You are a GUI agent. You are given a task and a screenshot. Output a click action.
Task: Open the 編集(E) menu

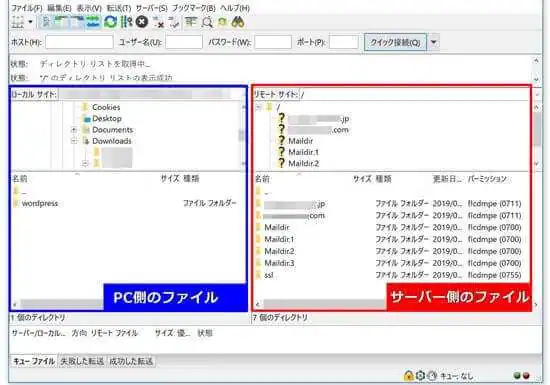pyautogui.click(x=59, y=8)
